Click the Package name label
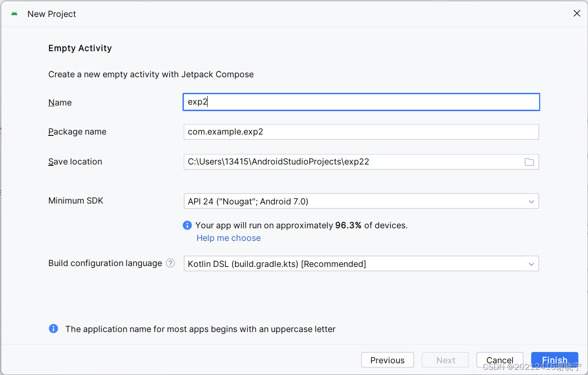588x375 pixels. pyautogui.click(x=77, y=132)
